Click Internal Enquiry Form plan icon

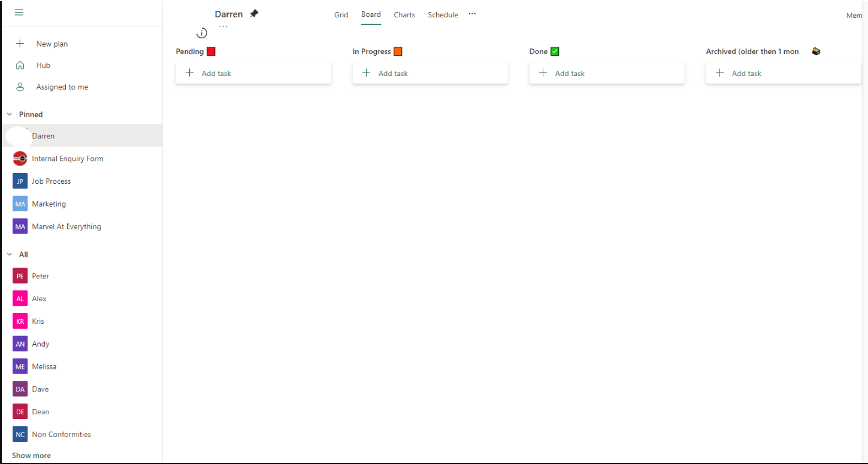20,159
